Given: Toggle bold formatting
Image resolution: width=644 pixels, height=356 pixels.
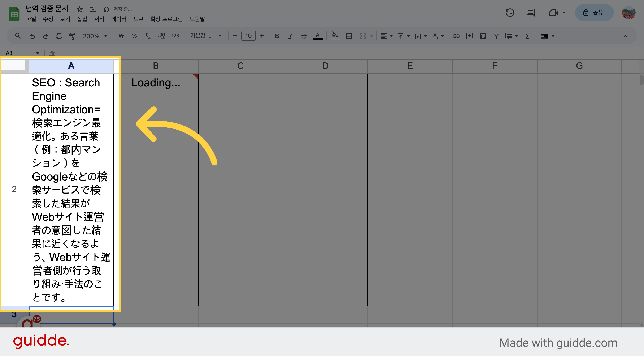Looking at the screenshot, I should point(277,36).
